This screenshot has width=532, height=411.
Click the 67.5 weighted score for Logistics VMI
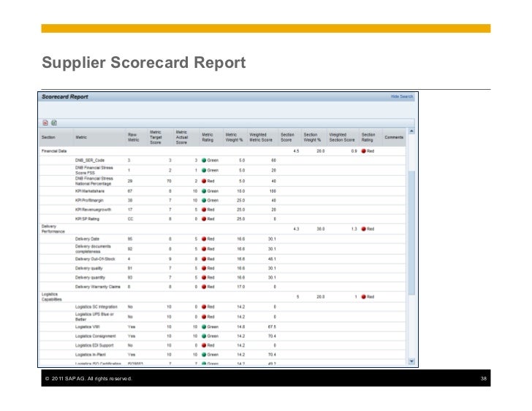pos(272,327)
